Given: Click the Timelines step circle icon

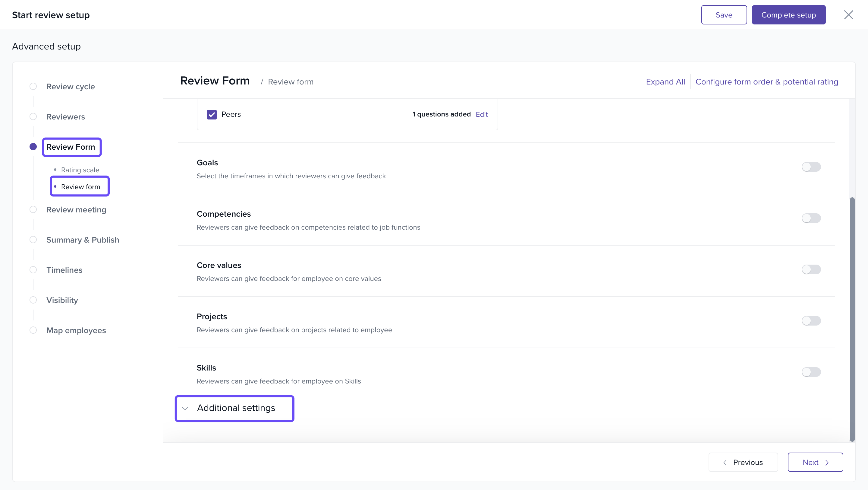Looking at the screenshot, I should 33,270.
